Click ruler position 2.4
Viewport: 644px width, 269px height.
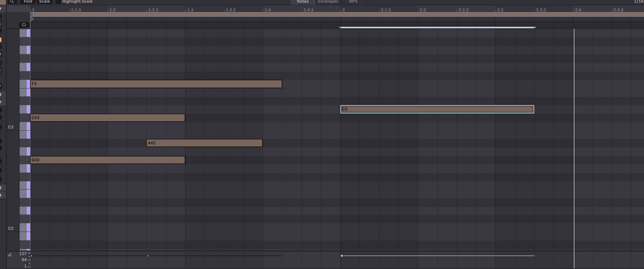[x=577, y=10]
